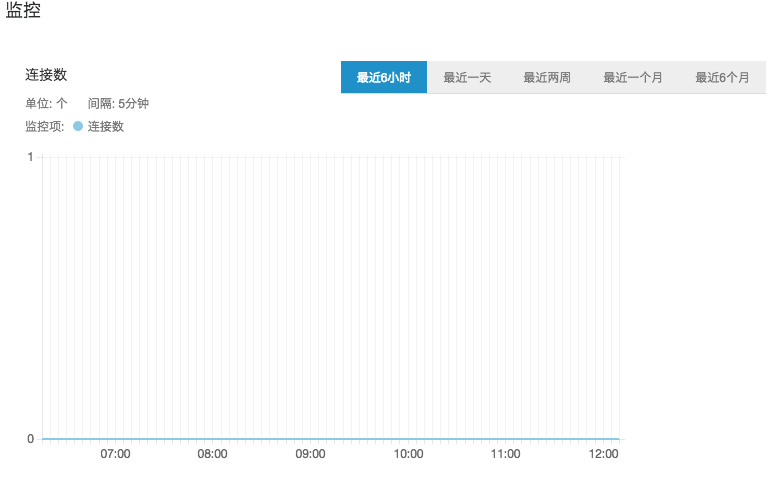Click the 间隔: 5分钟 interval label
Screen dimensions: 779x488
118,103
